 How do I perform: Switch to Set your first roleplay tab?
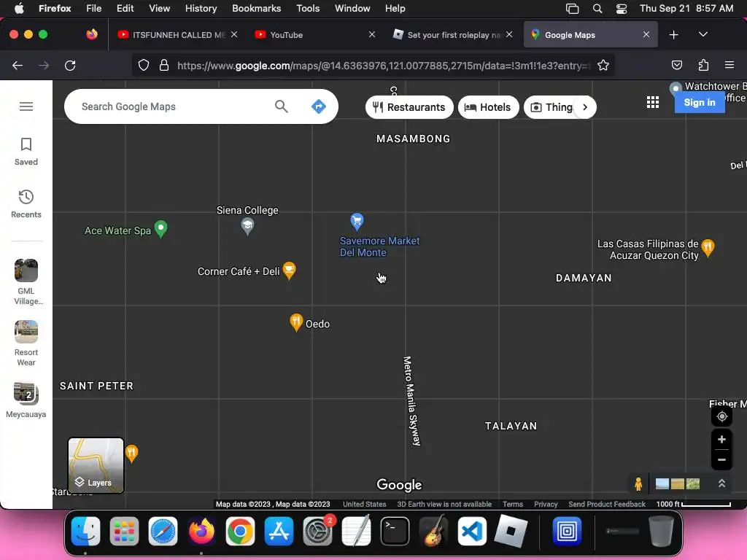tap(452, 35)
